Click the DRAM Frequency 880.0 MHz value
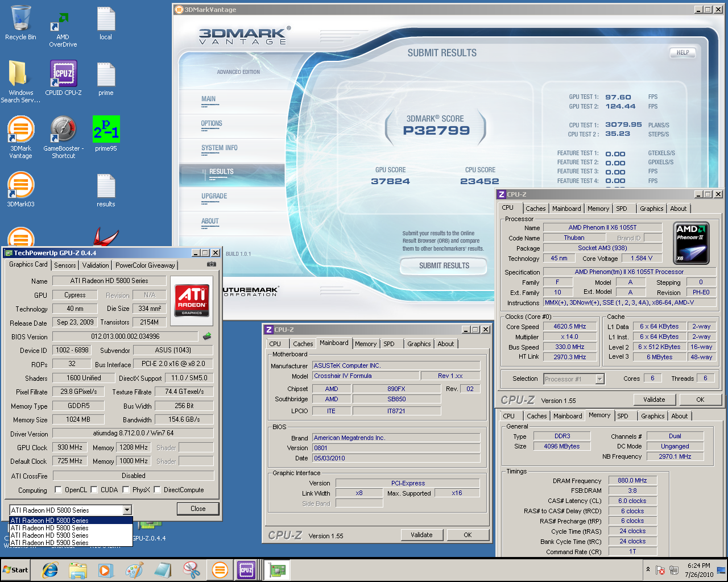Image resolution: width=728 pixels, height=582 pixels. [x=632, y=480]
